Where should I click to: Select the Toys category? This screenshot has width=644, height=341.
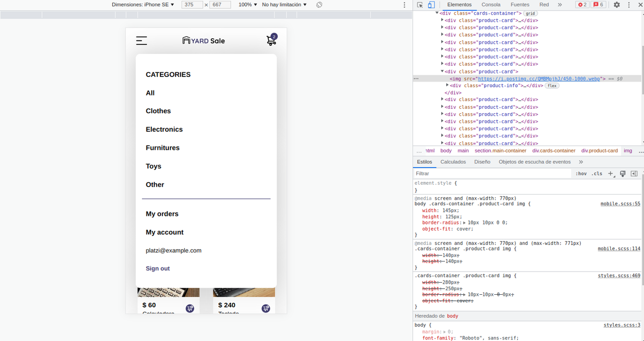153,166
